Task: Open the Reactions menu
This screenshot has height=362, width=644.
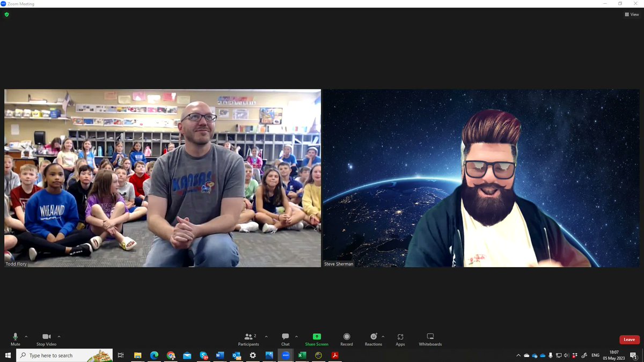Action: [x=374, y=339]
